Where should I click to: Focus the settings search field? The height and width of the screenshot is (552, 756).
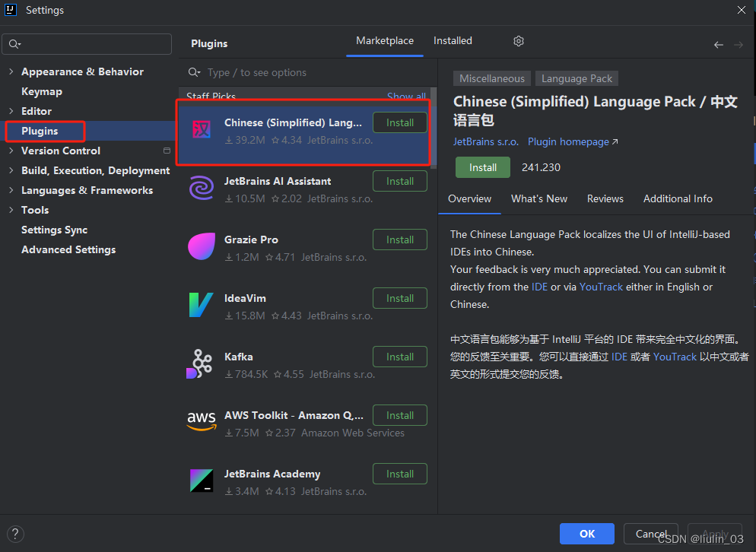pos(87,44)
